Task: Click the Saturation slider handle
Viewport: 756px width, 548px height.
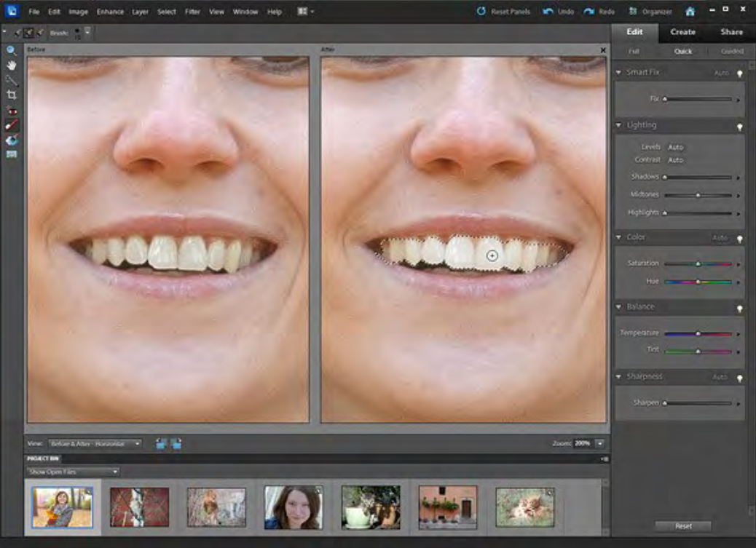Action: 698,263
